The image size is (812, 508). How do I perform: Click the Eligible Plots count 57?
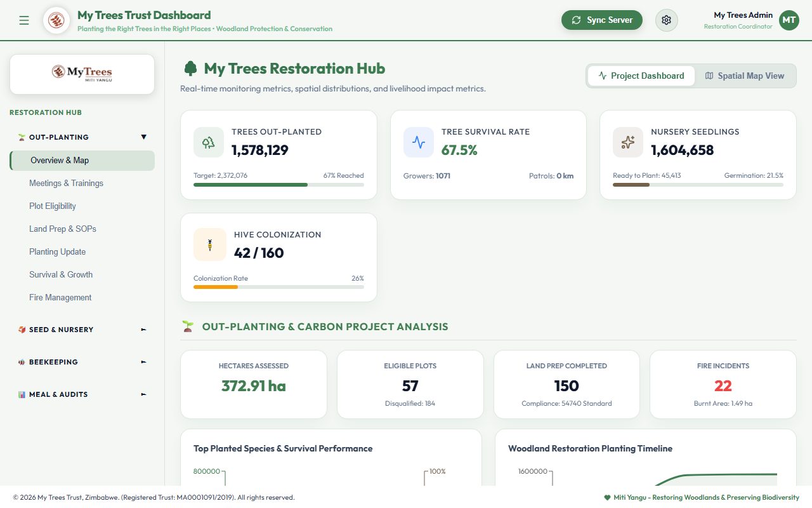[410, 386]
